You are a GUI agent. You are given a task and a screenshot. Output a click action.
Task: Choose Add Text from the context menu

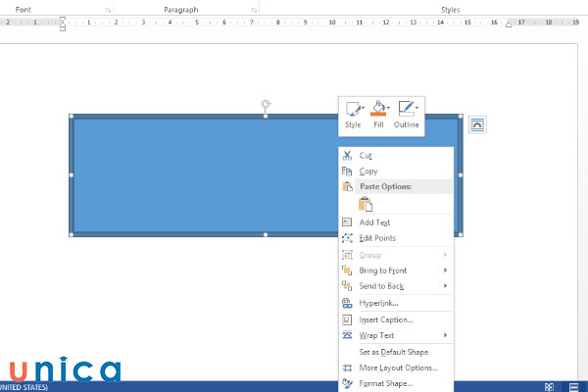click(x=374, y=222)
